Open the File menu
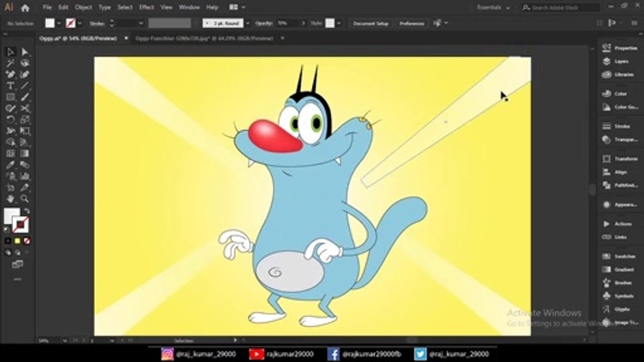This screenshot has width=644, height=362. pyautogui.click(x=47, y=8)
